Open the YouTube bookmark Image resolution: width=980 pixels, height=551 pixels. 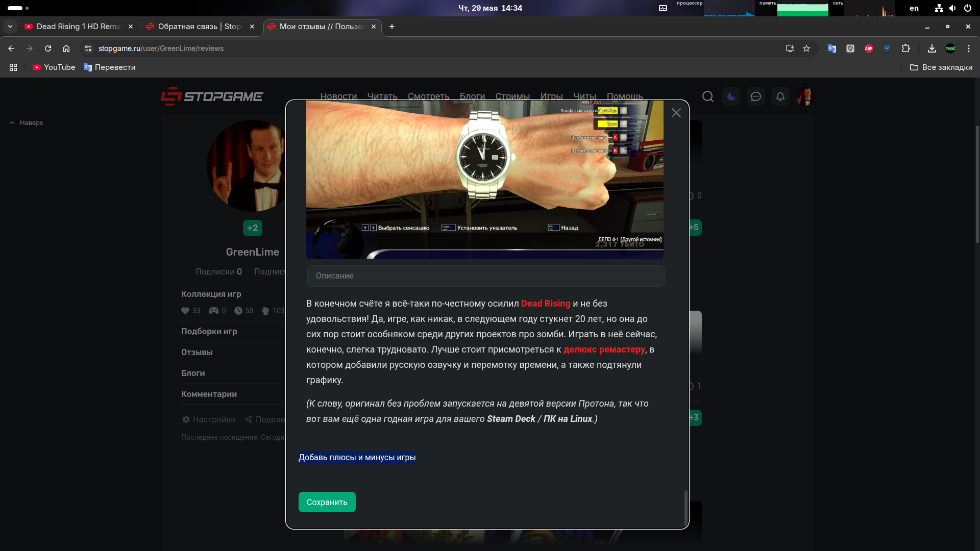tap(54, 67)
